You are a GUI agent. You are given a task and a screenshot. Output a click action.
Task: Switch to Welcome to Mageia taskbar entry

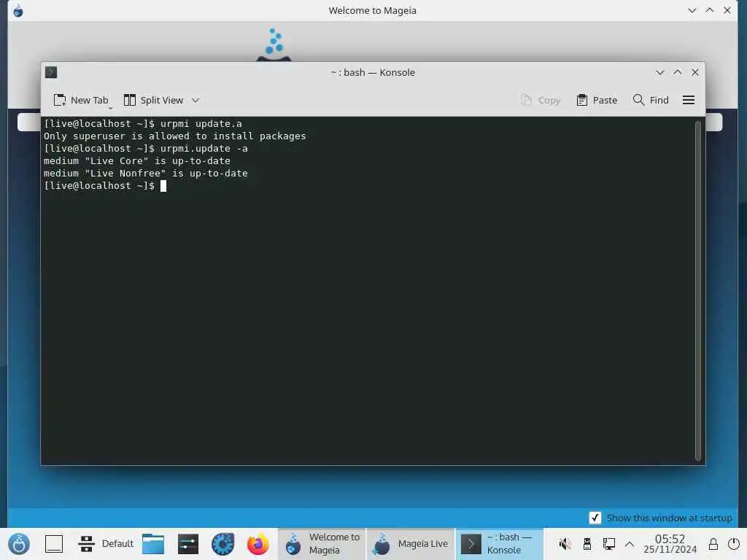click(x=322, y=544)
